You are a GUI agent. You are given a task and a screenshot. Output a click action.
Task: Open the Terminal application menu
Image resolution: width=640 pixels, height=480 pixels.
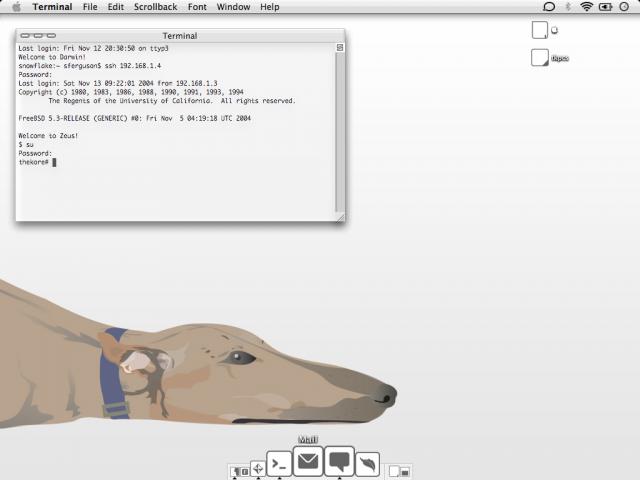[52, 7]
